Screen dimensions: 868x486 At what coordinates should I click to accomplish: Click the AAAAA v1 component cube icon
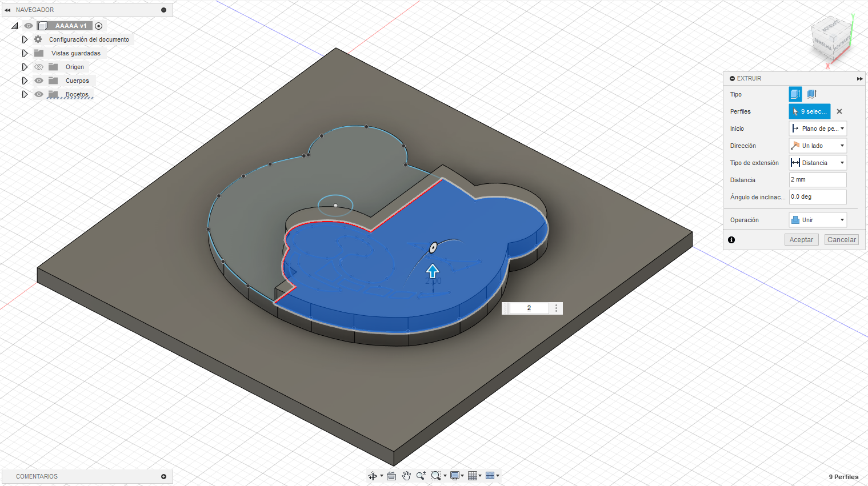point(42,26)
